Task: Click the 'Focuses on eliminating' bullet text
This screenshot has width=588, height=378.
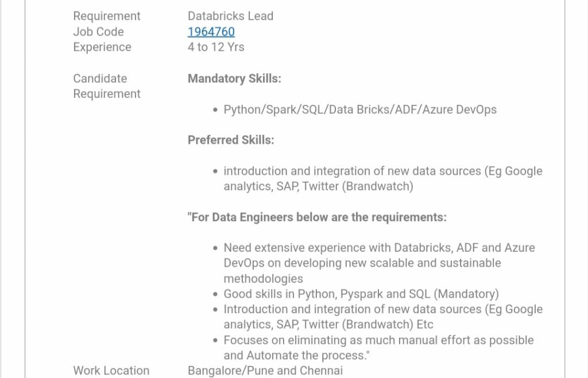Action: 379,348
